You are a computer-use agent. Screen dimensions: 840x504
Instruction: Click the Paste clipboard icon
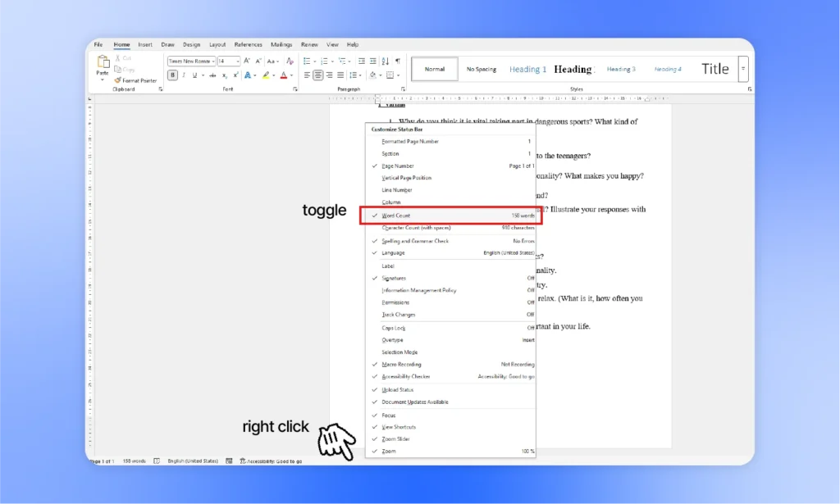tap(103, 62)
